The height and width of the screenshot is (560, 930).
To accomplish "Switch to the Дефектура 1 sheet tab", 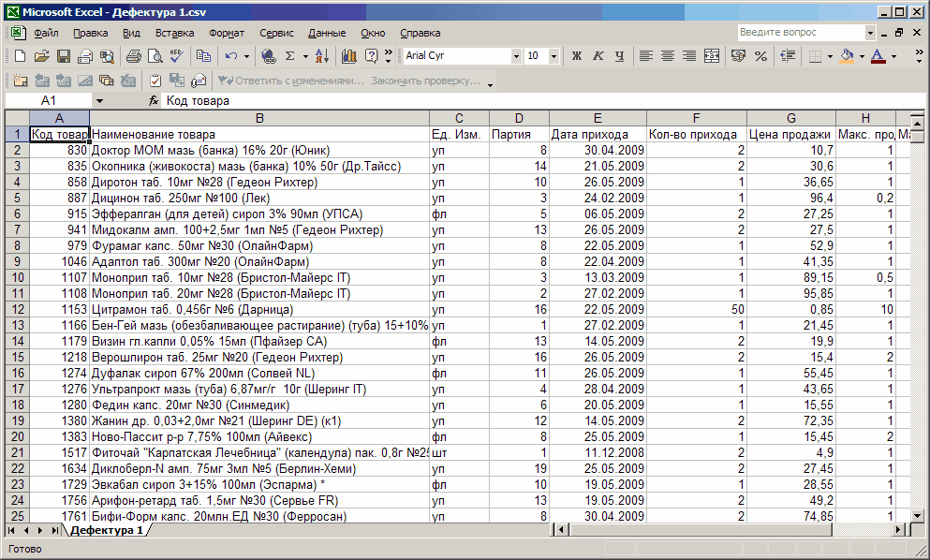I will pyautogui.click(x=108, y=530).
